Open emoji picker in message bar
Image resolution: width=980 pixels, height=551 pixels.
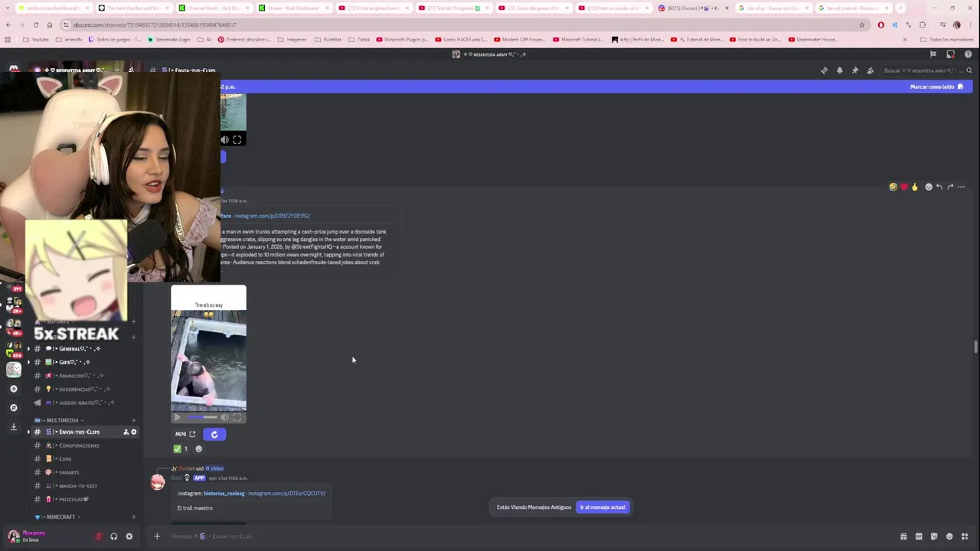click(949, 536)
